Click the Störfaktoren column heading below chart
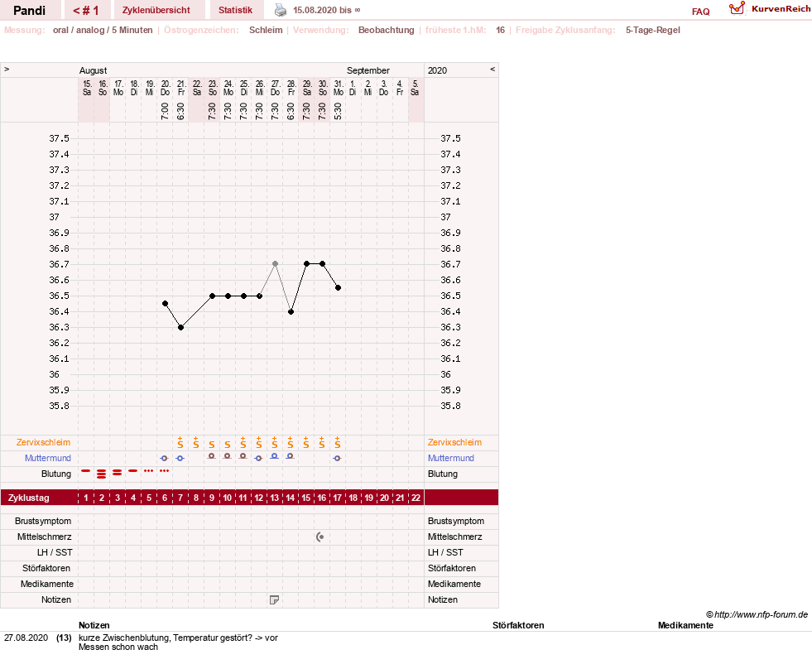This screenshot has height=669, width=812. [x=518, y=625]
